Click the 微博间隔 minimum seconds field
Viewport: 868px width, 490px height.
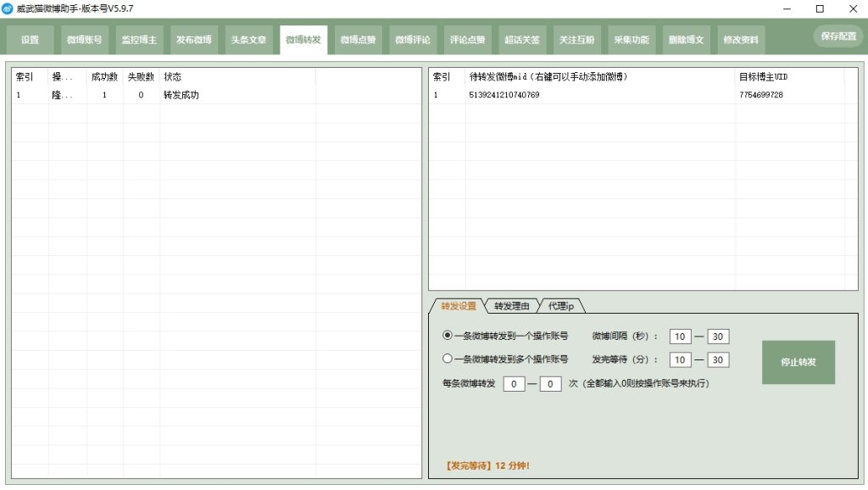pos(680,337)
